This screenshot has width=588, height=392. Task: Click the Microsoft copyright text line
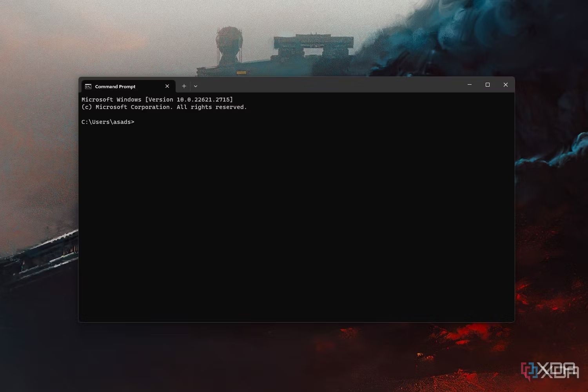pos(164,107)
